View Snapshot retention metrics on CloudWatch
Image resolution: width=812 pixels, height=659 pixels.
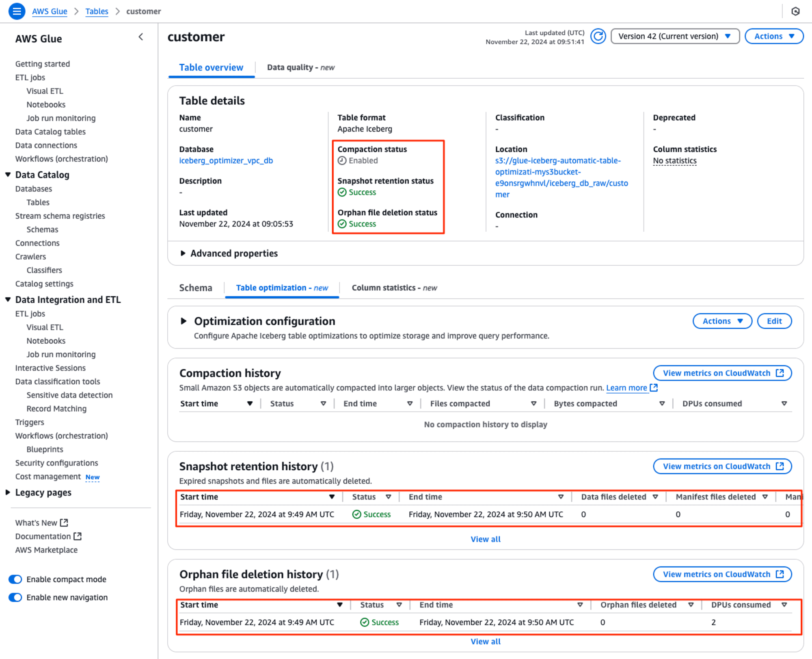pos(722,466)
